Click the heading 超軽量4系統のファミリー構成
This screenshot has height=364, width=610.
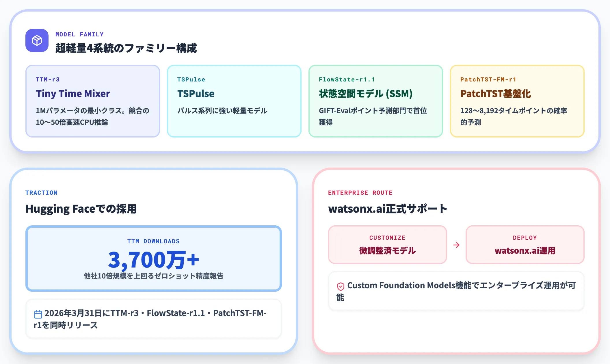(126, 48)
